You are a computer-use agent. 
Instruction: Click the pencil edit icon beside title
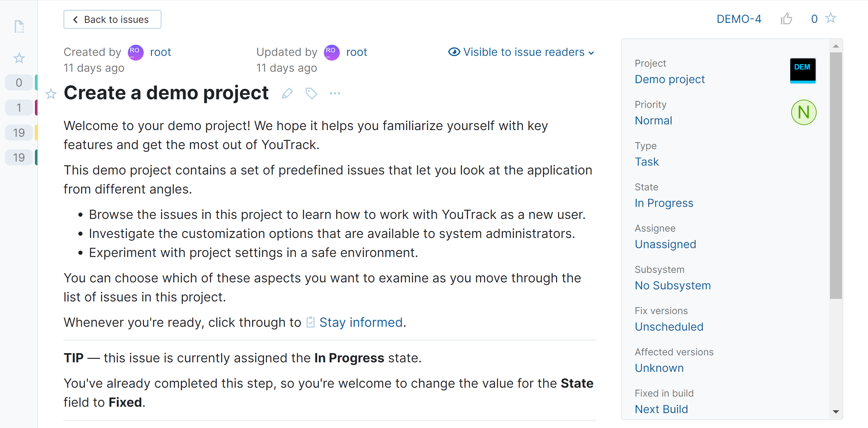click(287, 93)
